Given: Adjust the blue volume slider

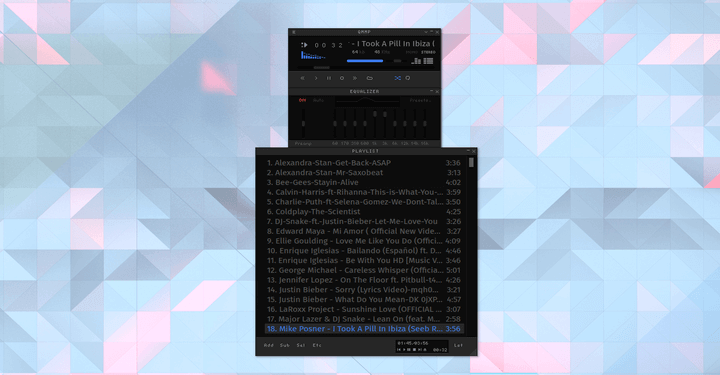Looking at the screenshot, I should tap(365, 61).
